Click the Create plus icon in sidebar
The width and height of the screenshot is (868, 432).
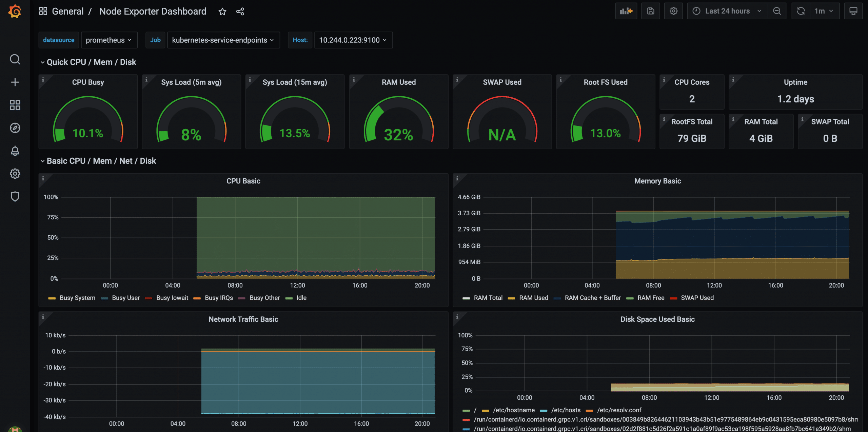click(x=15, y=82)
